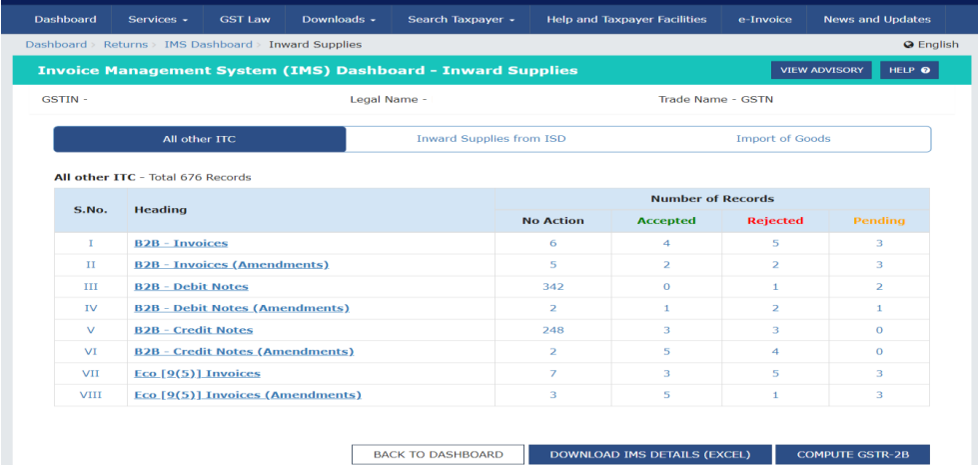This screenshot has width=980, height=469.
Task: Click the VIEW ADVISORY button
Action: click(820, 70)
